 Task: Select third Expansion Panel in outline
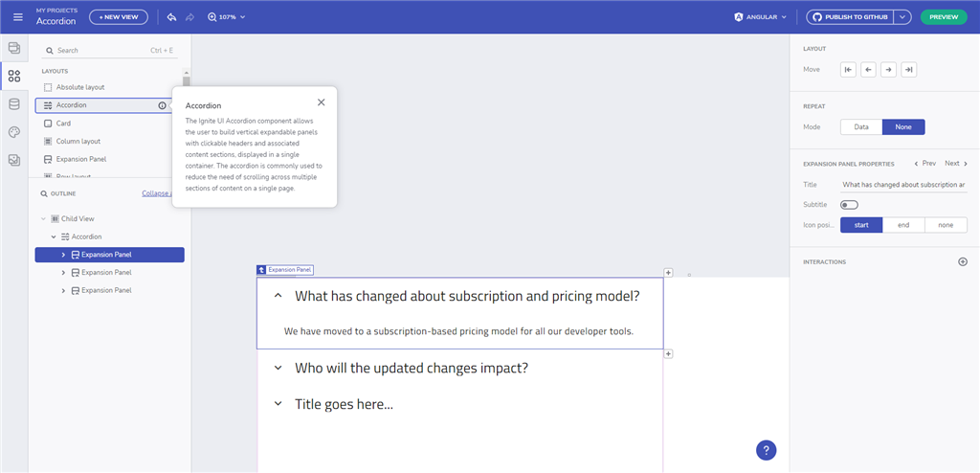pos(106,290)
